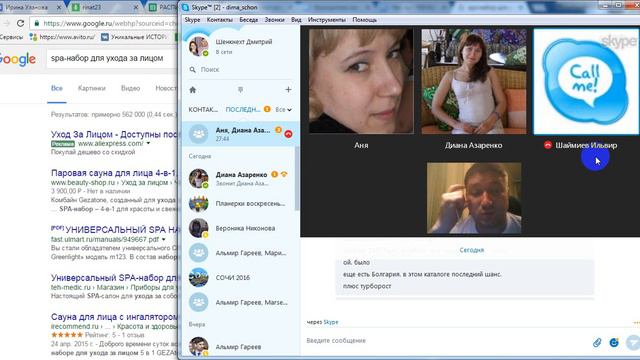Open the Инструменты menu
The image size is (640, 360).
pyautogui.click(x=327, y=20)
